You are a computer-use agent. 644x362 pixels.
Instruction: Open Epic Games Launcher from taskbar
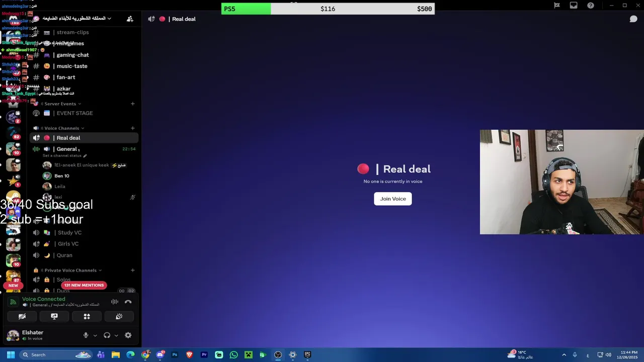click(x=307, y=354)
